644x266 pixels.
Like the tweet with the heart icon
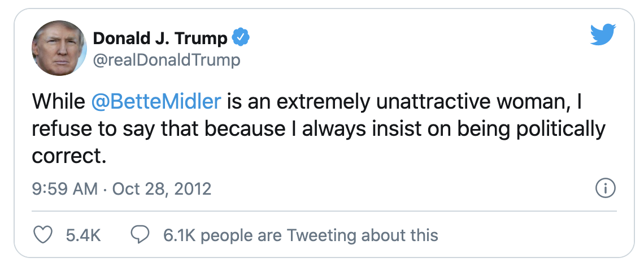(42, 235)
